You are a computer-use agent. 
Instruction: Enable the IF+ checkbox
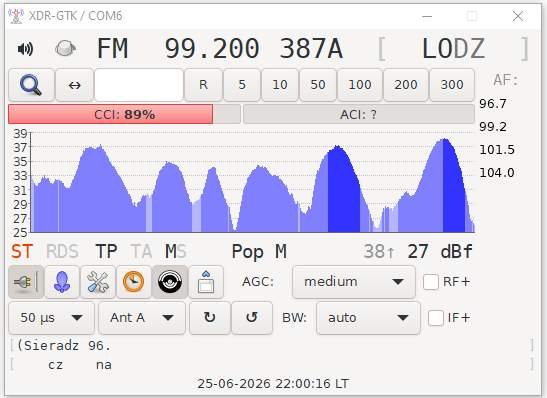tap(436, 318)
